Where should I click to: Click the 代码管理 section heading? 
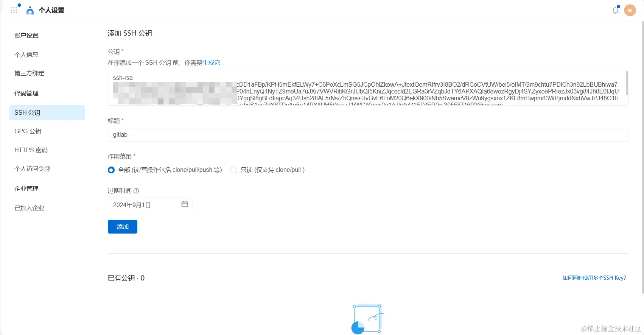(x=26, y=93)
